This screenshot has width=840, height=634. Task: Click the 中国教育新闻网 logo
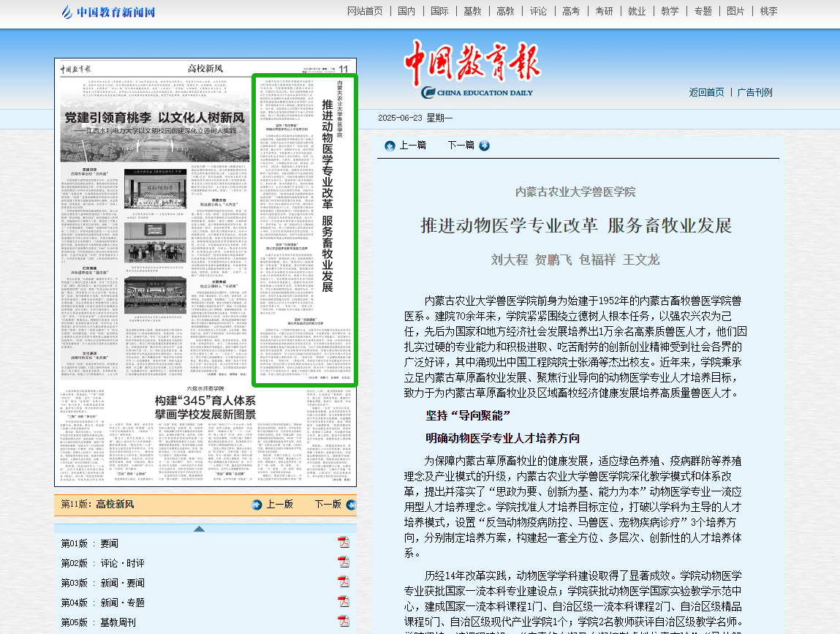point(108,12)
